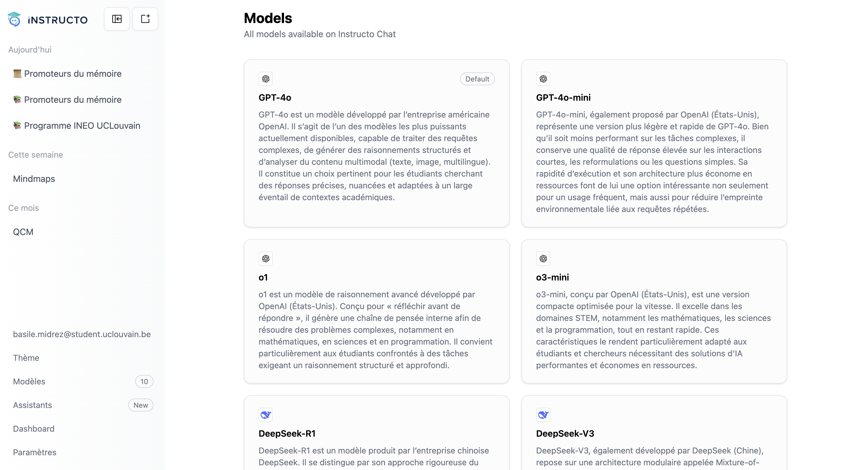Click the OpenAI icon on GPT-4o card
Screen dimensions: 868x470
265,79
